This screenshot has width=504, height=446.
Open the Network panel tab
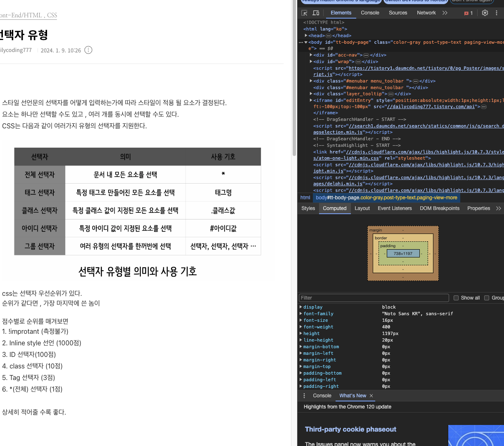426,13
